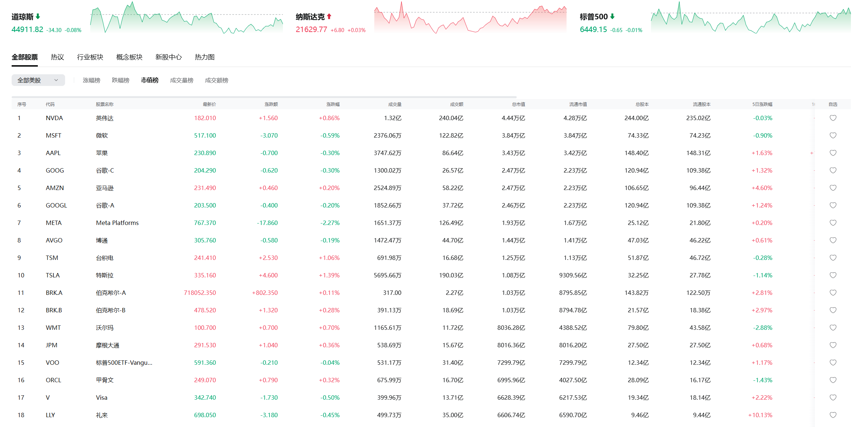Add JPM to watchlist heart
Image resolution: width=868 pixels, height=427 pixels.
(x=833, y=345)
